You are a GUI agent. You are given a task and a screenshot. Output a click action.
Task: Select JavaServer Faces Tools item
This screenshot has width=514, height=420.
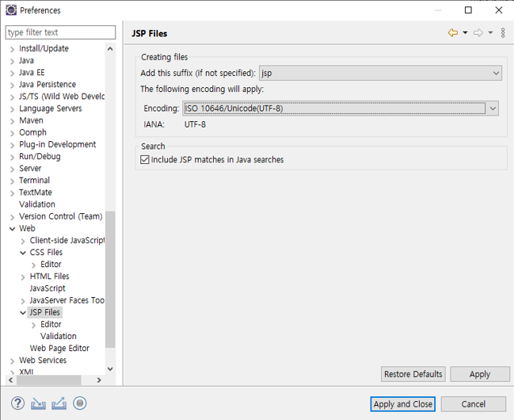coord(67,300)
